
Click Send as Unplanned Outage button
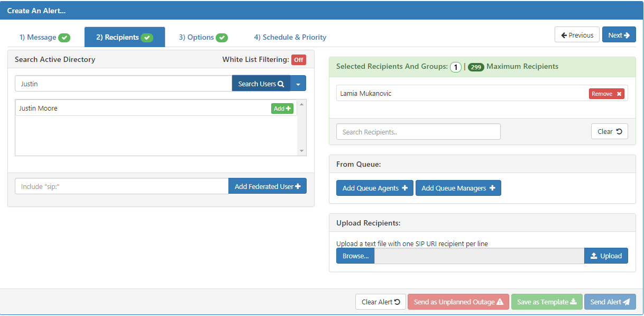tap(458, 302)
